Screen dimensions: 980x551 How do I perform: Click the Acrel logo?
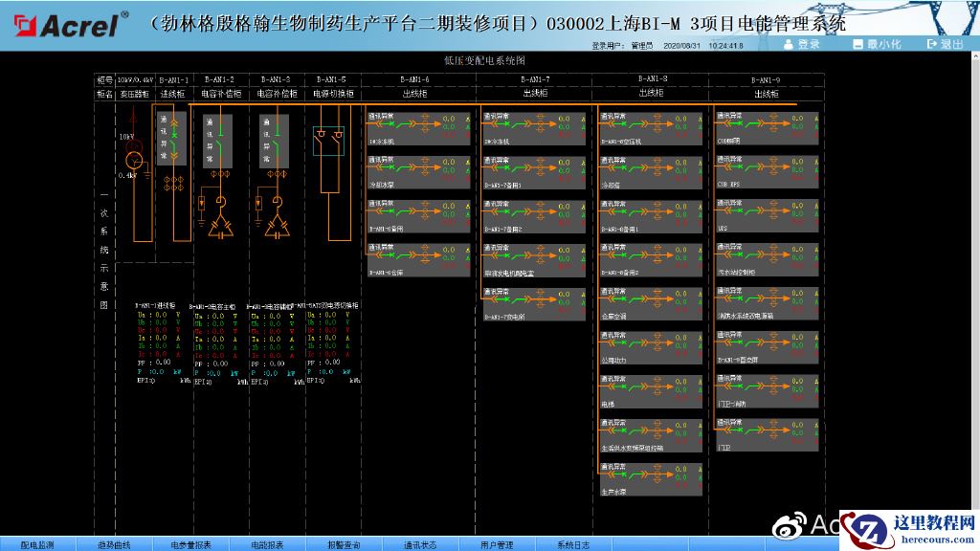pyautogui.click(x=65, y=24)
